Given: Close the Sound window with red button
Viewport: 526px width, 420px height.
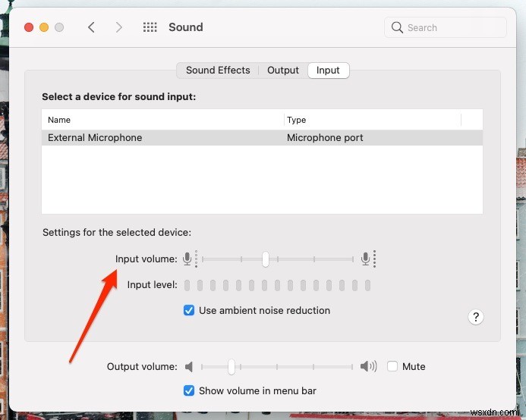Looking at the screenshot, I should click(29, 27).
